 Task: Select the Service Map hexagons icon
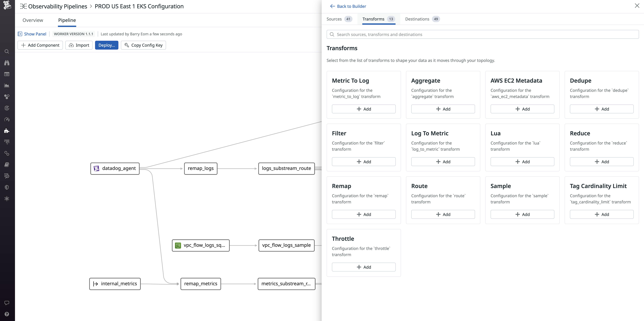[x=7, y=97]
